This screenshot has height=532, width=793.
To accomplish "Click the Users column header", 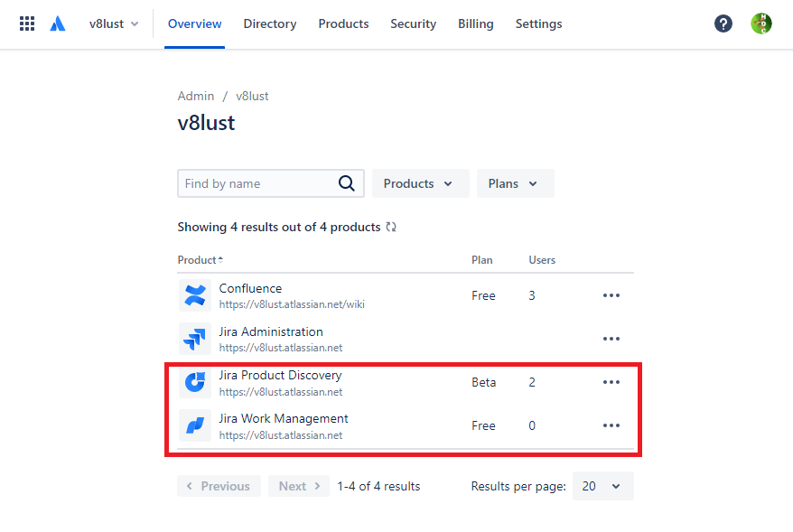I will [x=542, y=260].
